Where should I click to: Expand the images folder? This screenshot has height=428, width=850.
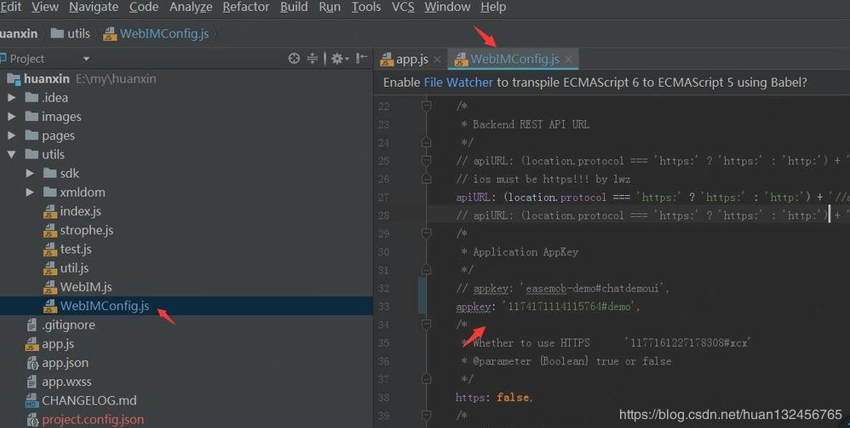coord(12,117)
